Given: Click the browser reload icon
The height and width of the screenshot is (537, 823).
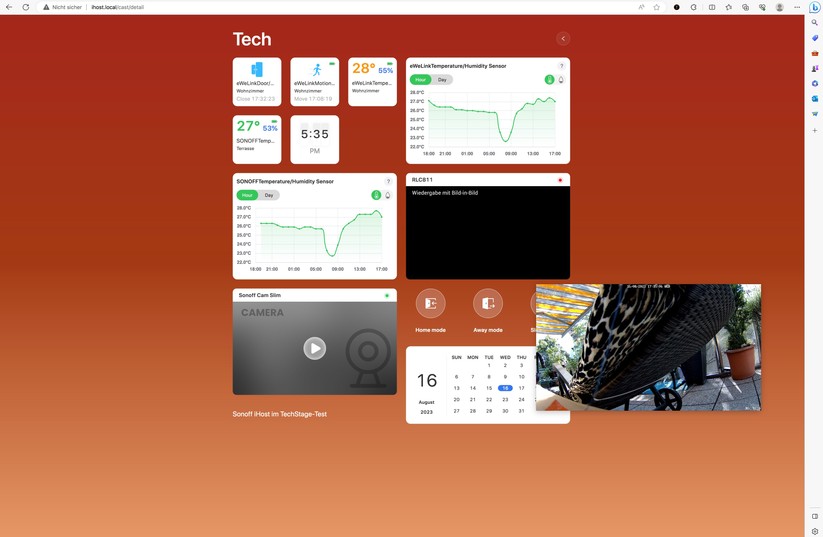Looking at the screenshot, I should (x=26, y=7).
